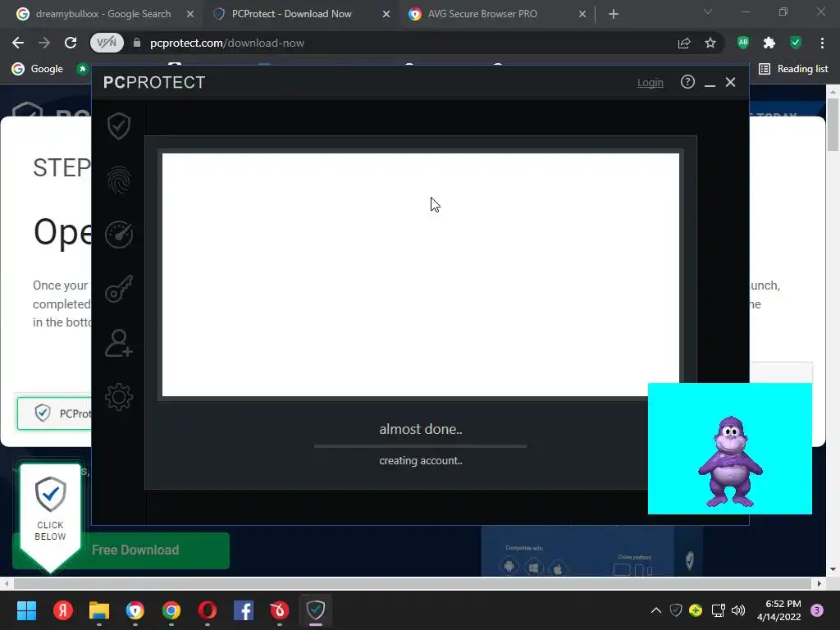Viewport: 840px width, 630px height.
Task: Close the AVG Secure Browser PRO tab
Action: 582,14
